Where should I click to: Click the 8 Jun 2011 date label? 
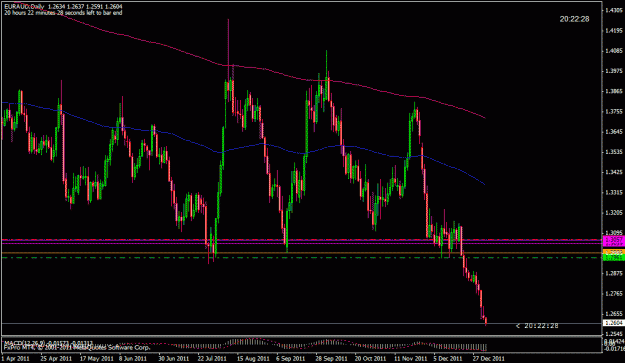pos(133,359)
